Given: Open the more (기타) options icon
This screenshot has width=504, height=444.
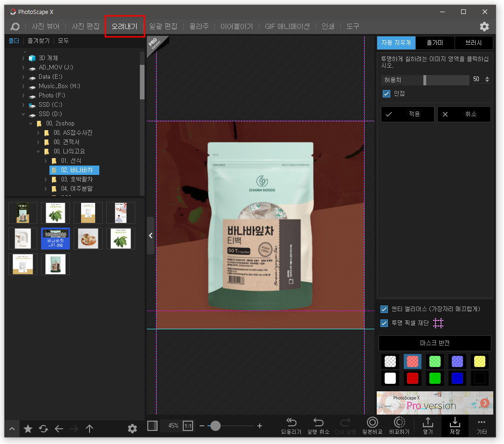Looking at the screenshot, I should coord(482,422).
